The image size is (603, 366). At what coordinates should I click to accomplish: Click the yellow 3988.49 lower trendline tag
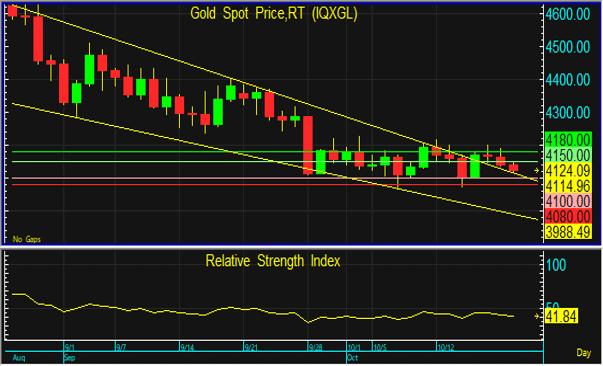[568, 232]
